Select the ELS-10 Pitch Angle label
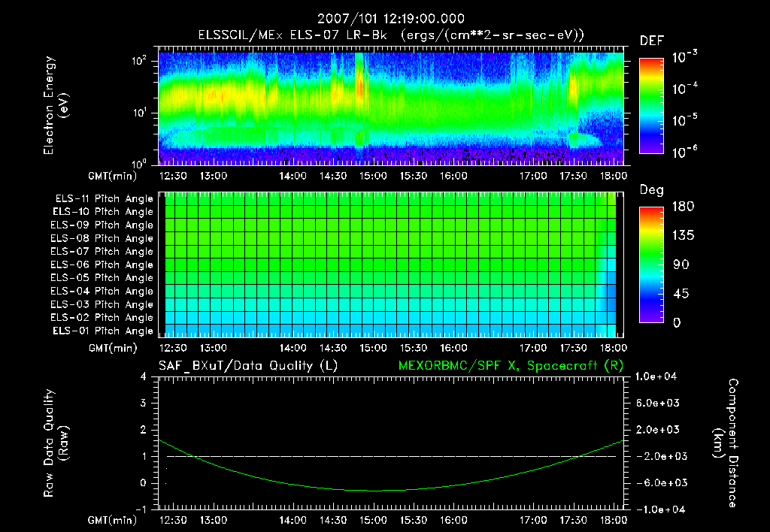Image resolution: width=770 pixels, height=532 pixels. [103, 212]
